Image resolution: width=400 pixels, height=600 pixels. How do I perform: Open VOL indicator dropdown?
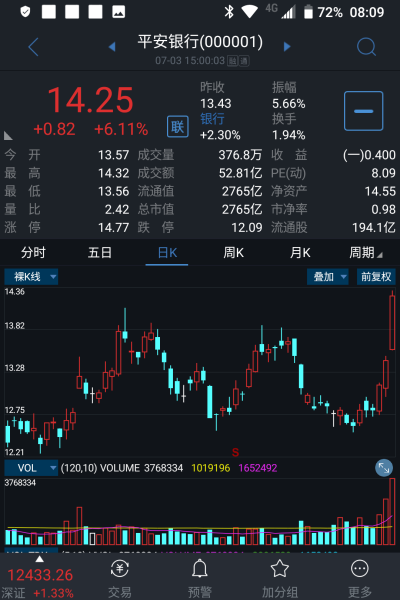(x=31, y=468)
